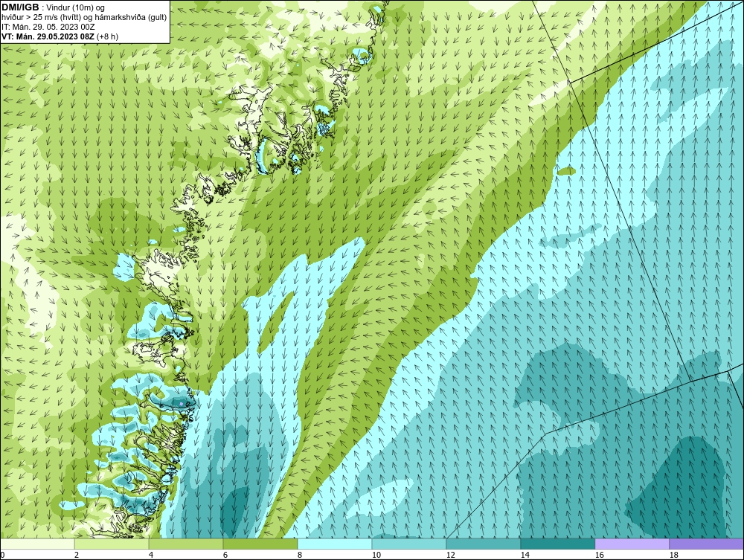This screenshot has height=560, width=744.
Task: Click the legend label '8'
Action: (x=300, y=555)
